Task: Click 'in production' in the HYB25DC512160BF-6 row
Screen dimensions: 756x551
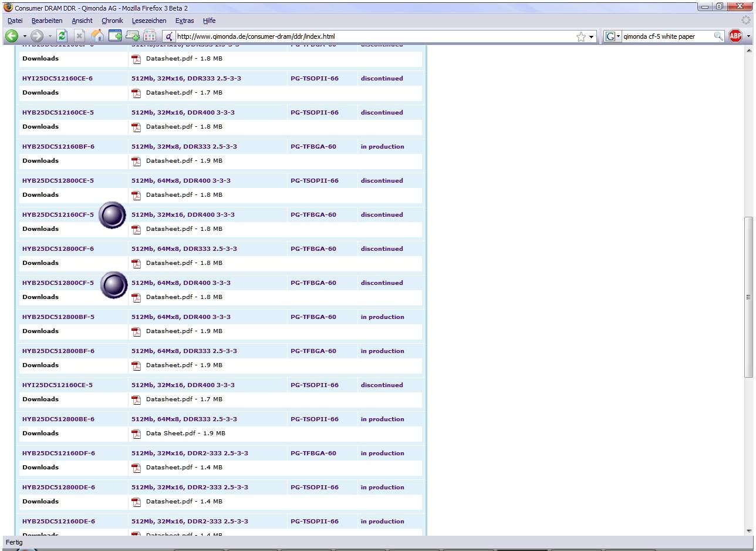Action: tap(383, 147)
